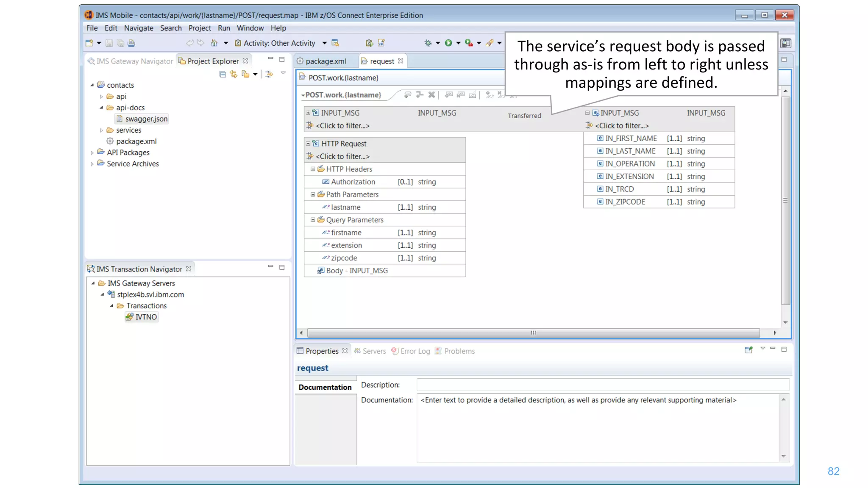Image resolution: width=868 pixels, height=488 pixels.
Task: Switch to the Error Log tab
Action: [411, 351]
